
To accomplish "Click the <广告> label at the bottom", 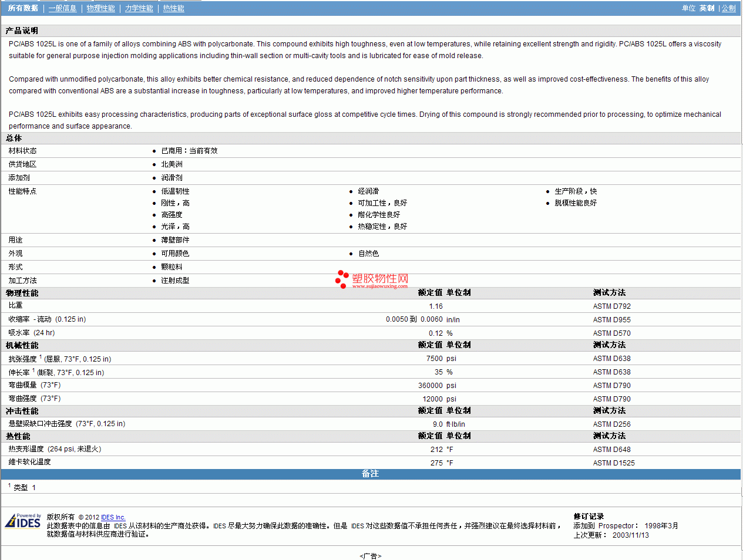I will 371,556.
